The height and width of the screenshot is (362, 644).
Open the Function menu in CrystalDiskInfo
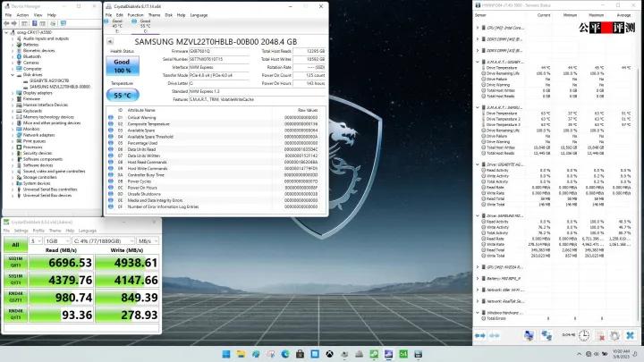coord(136,15)
